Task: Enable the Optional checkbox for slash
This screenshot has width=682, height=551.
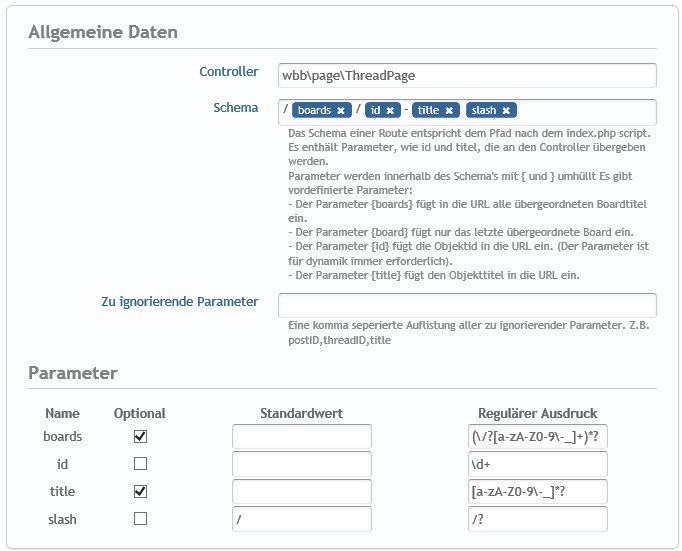Action: click(x=140, y=518)
